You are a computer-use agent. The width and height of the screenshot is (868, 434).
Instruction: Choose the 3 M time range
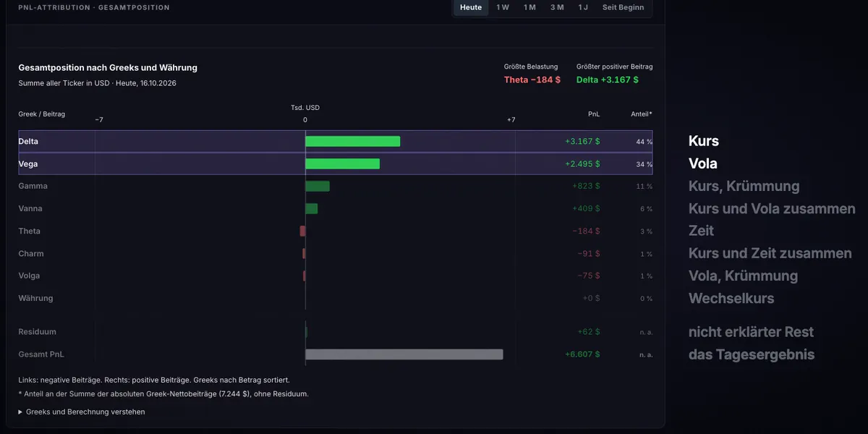tap(557, 7)
